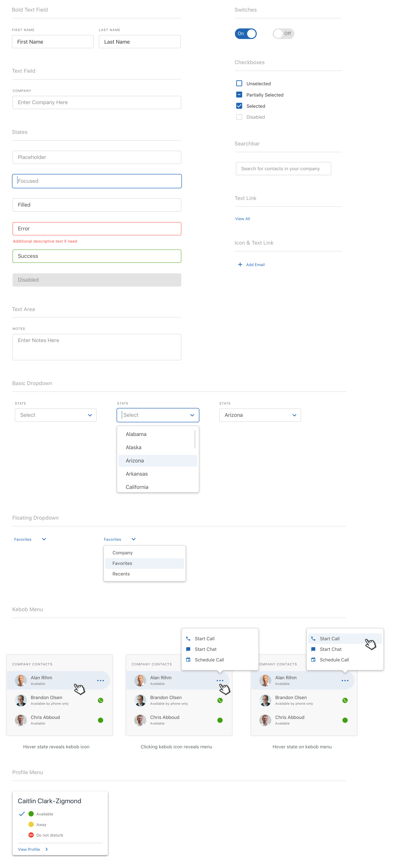Open the first State Select dropdown
Viewport: 397px width, 868px height.
tap(56, 415)
